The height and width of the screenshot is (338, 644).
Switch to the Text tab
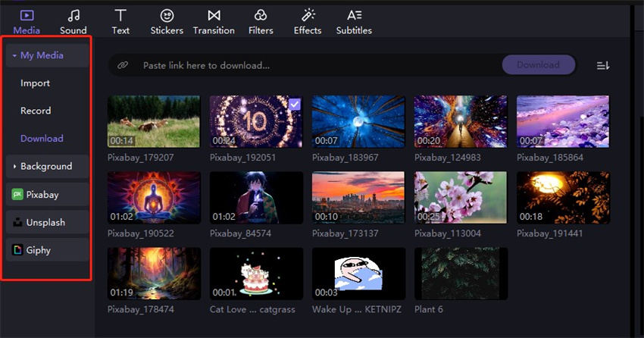point(120,22)
